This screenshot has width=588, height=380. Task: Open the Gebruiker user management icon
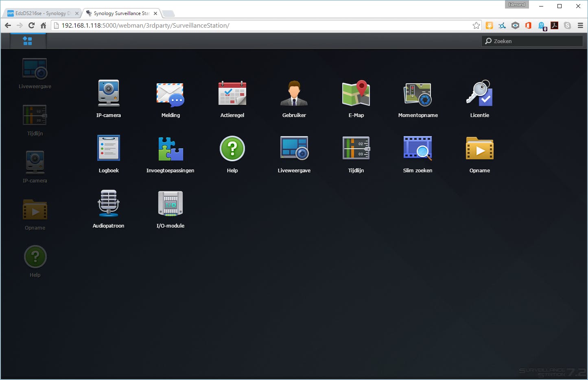click(294, 93)
